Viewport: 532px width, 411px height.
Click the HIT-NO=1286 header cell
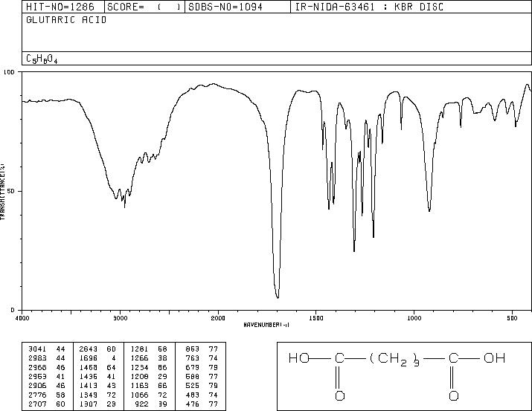pyautogui.click(x=63, y=7)
